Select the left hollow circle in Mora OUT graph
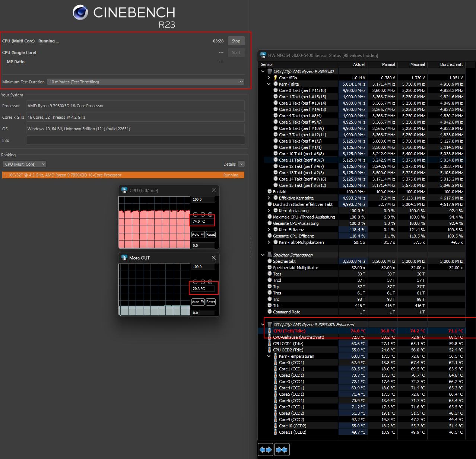 coord(196,282)
